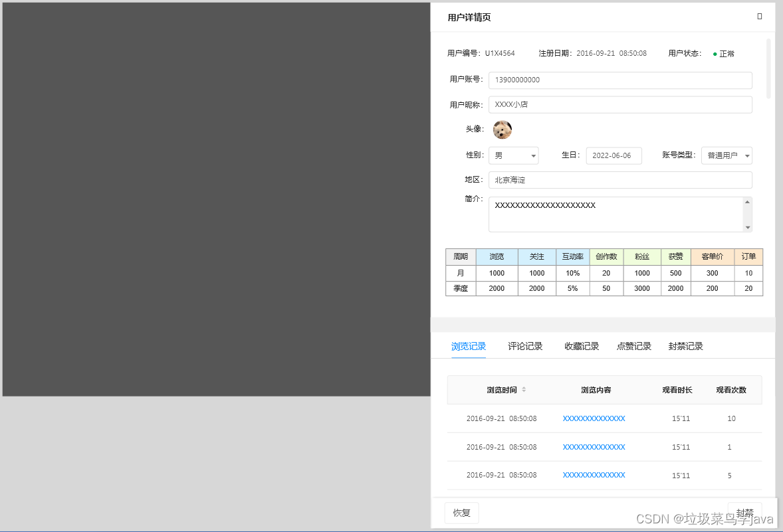Click the 粉丝 column header

pyautogui.click(x=642, y=256)
